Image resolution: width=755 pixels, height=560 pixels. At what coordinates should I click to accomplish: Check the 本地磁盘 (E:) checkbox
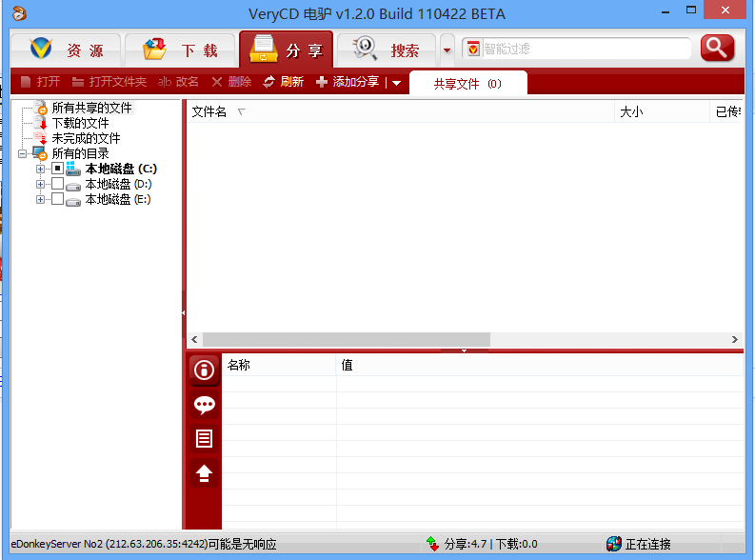click(57, 199)
